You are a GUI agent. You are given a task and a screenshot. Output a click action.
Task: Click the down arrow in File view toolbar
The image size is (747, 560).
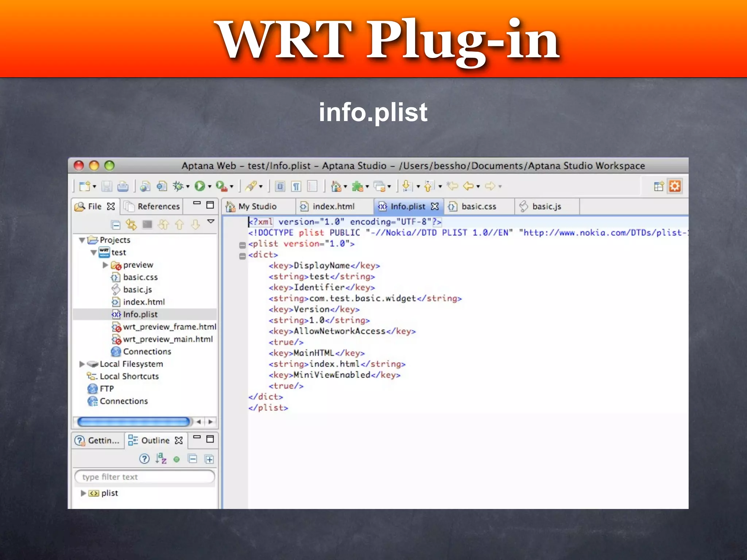pyautogui.click(x=196, y=225)
